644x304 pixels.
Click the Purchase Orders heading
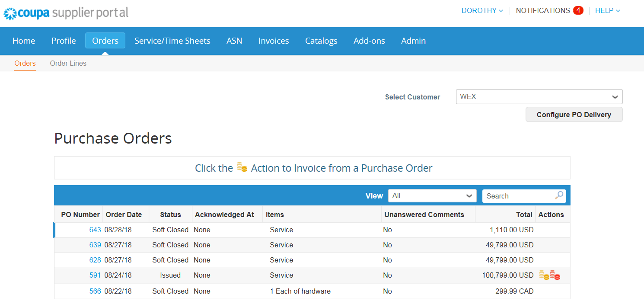113,138
